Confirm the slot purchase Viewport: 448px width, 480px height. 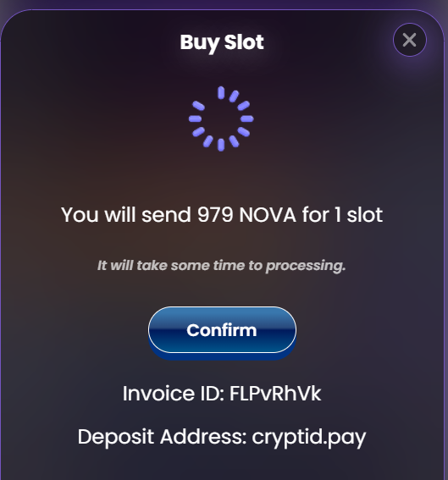tap(222, 330)
